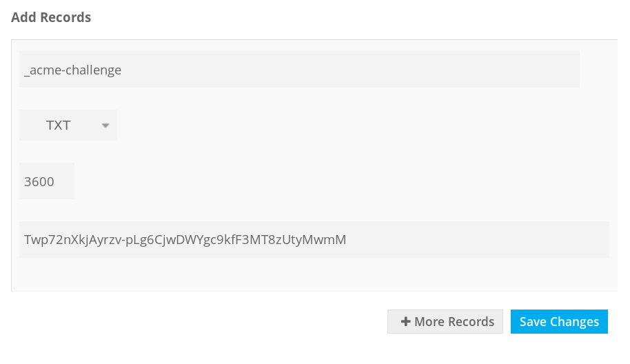Open the TXT record type dropdown

coord(68,125)
